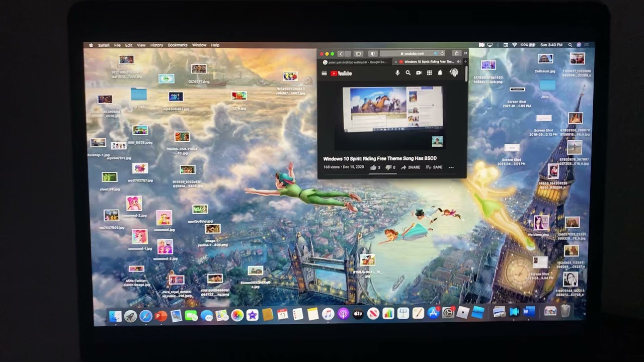The image size is (644, 362).
Task: Open Roblox app in the Dock
Action: [463, 312]
